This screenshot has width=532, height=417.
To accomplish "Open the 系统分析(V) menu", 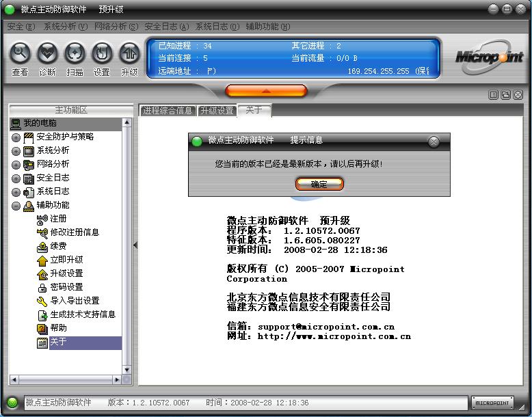I will click(65, 27).
